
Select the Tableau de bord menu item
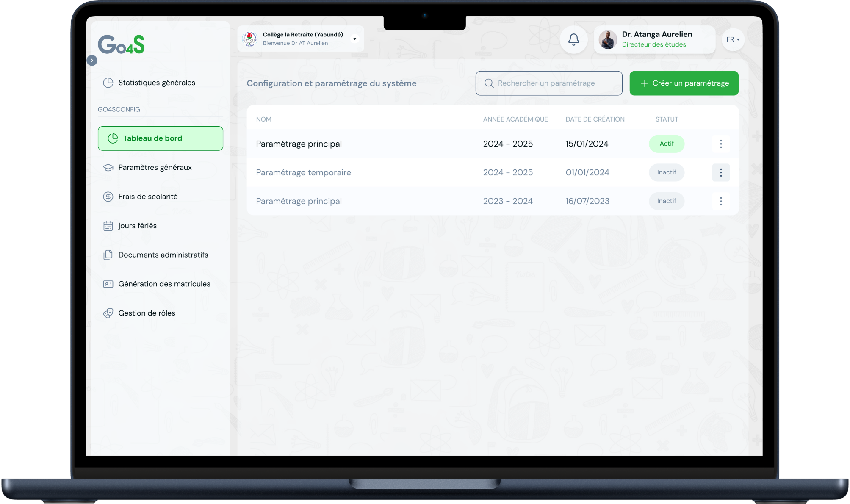coord(160,138)
